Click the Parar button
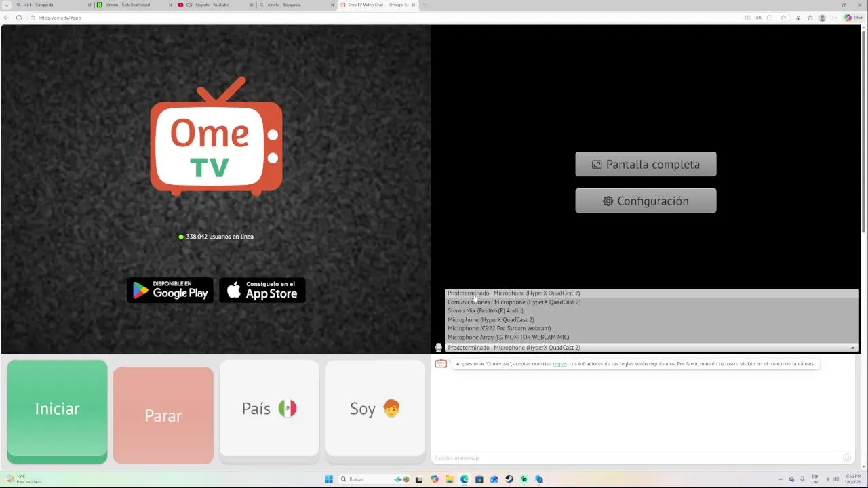This screenshot has width=868, height=488. tap(163, 415)
